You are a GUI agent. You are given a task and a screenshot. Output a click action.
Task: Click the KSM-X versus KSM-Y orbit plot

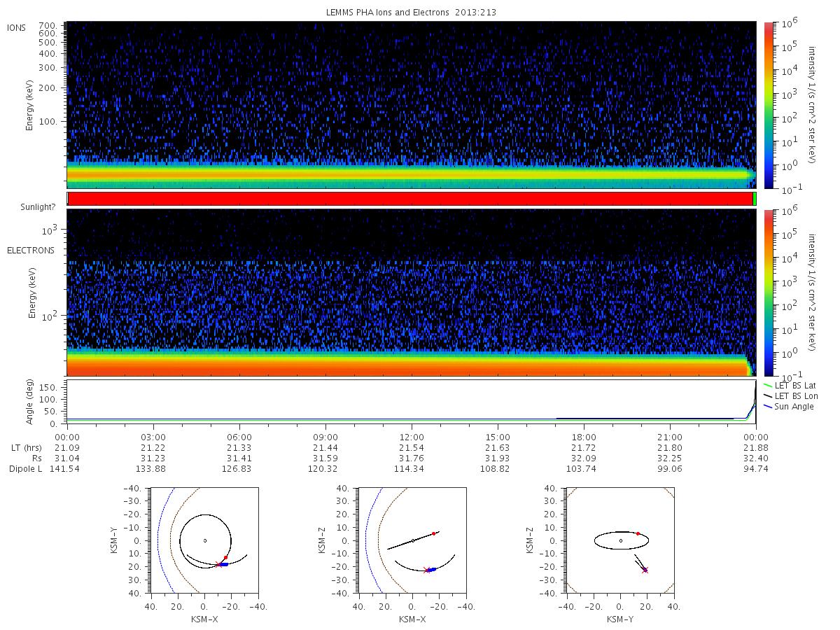click(204, 540)
